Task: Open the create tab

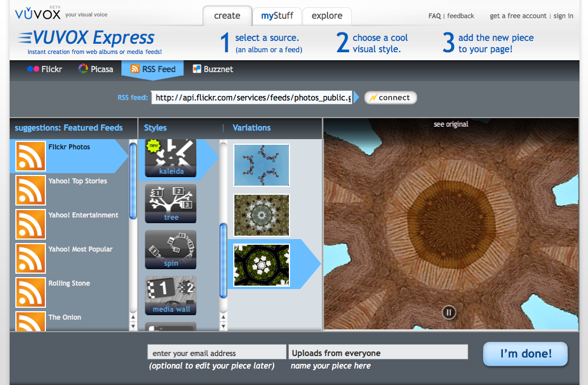Action: pyautogui.click(x=227, y=16)
